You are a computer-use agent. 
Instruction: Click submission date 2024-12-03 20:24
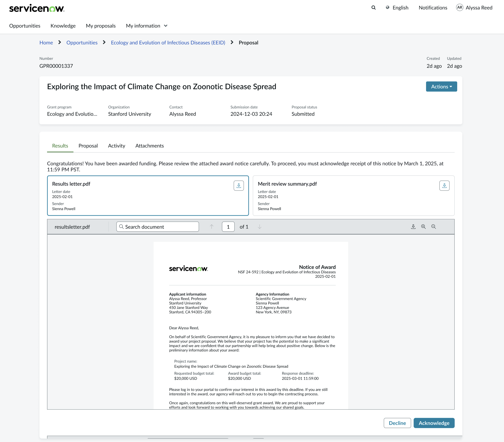coord(251,114)
